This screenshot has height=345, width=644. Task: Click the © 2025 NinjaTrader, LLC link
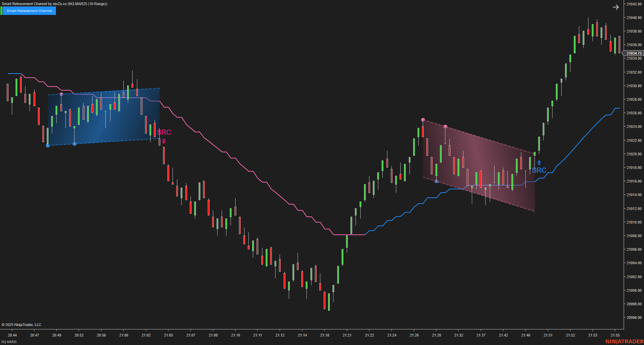[x=21, y=325]
